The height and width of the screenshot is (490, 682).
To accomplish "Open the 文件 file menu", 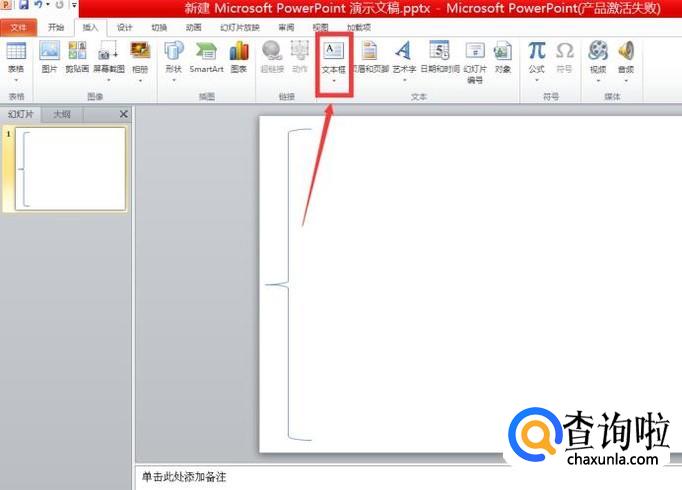I will tap(20, 28).
